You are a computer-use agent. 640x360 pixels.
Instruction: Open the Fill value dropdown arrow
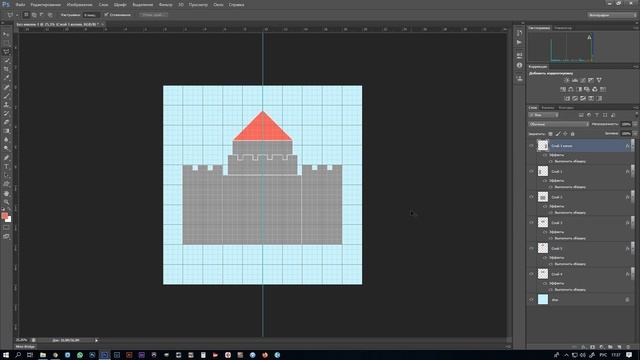point(635,133)
